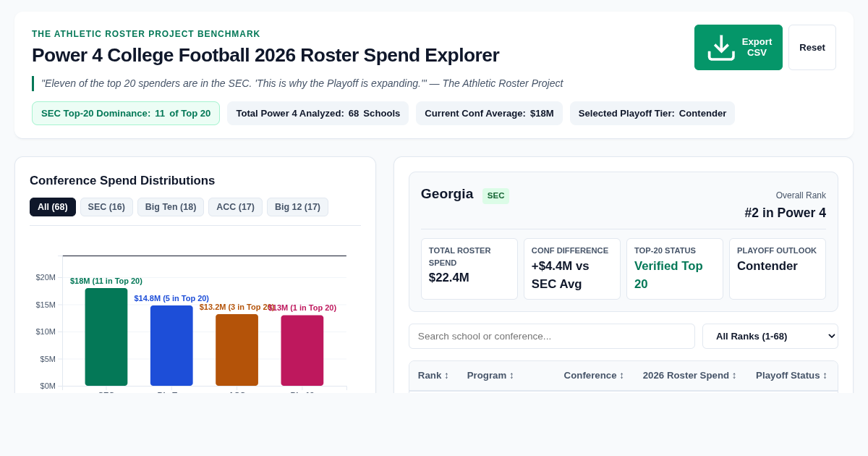Select the All (68) conference tab
Viewport: 868px width, 456px height.
pos(53,207)
